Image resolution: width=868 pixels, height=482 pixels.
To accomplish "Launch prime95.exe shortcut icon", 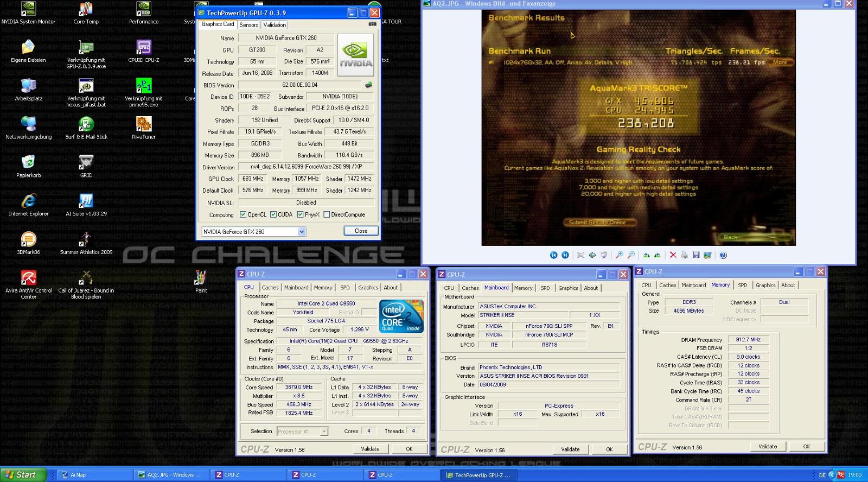I will point(144,92).
